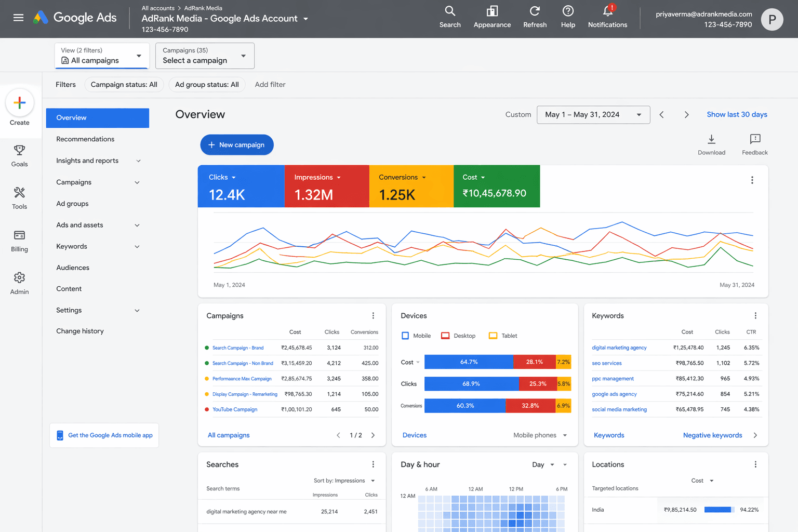798x532 pixels.
Task: Go to previous Campaigns card page
Action: tap(338, 435)
